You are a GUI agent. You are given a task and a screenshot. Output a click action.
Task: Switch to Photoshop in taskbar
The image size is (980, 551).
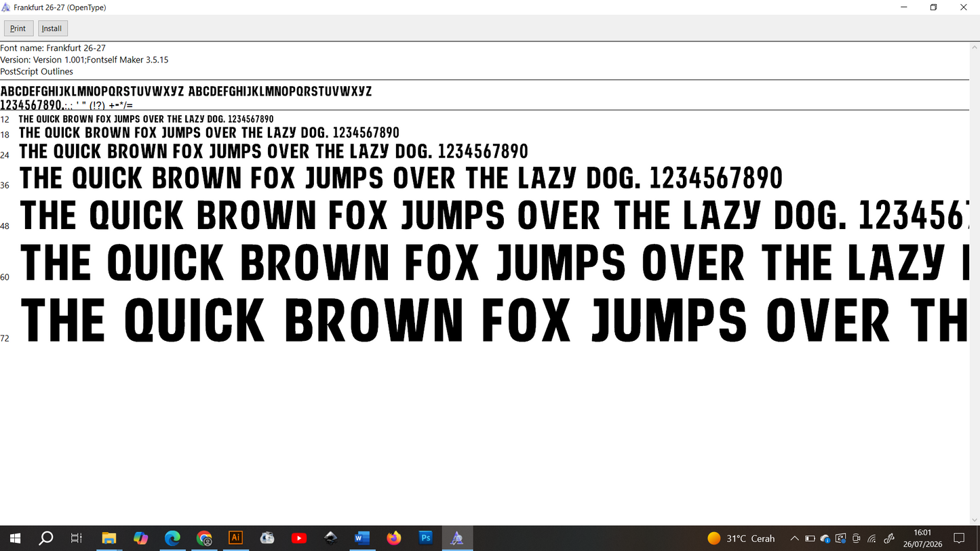coord(425,538)
